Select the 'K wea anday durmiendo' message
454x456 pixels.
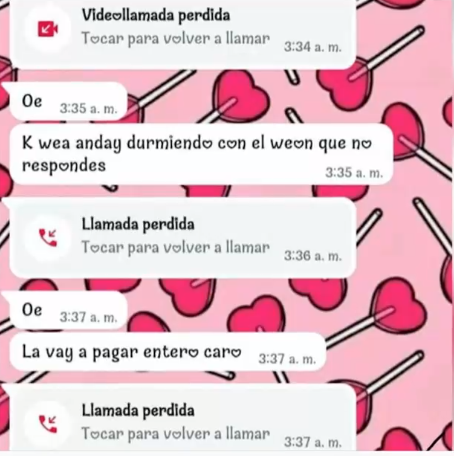[x=201, y=154]
